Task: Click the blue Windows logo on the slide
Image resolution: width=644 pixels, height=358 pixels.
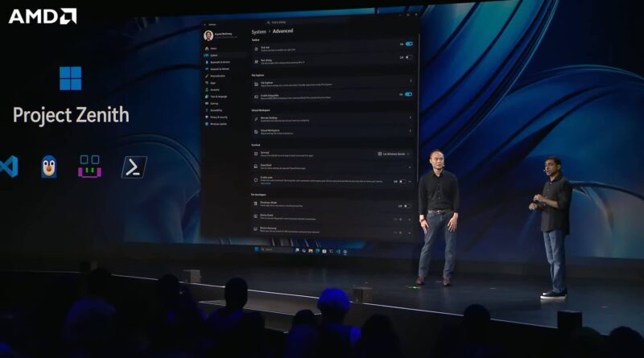Action: 71,78
